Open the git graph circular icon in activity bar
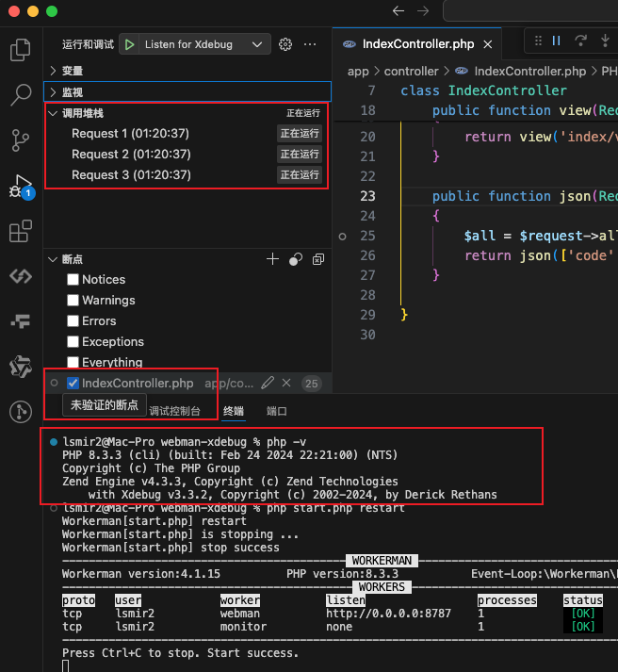Viewport: 618px width, 672px height. 21,412
